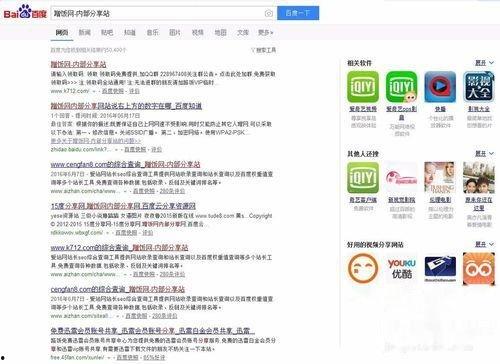Open the blue Kuaibo player icon
Viewport: 500px width, 364px height.
(440, 87)
